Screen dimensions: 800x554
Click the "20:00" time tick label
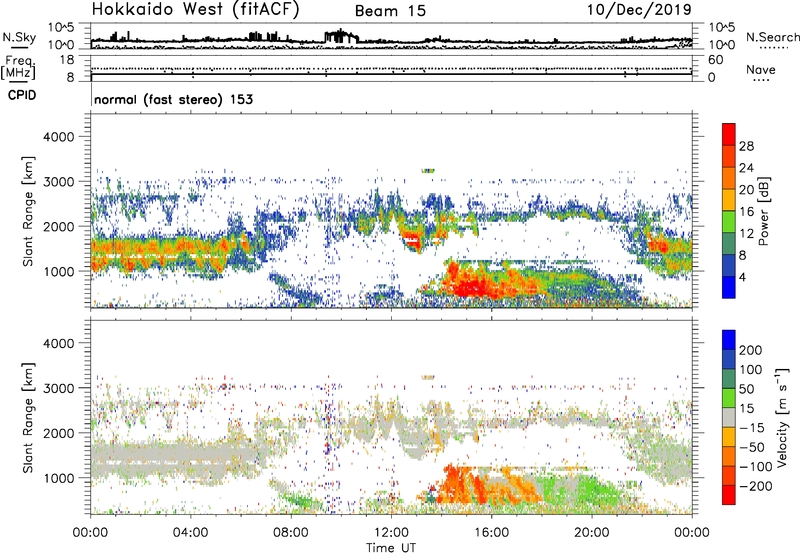(x=592, y=533)
